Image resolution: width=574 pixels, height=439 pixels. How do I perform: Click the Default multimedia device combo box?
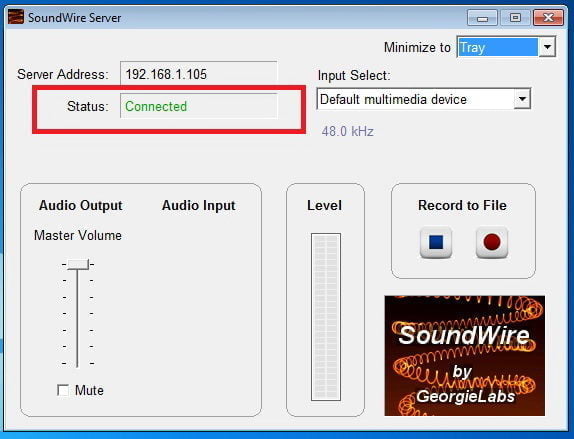tap(424, 99)
